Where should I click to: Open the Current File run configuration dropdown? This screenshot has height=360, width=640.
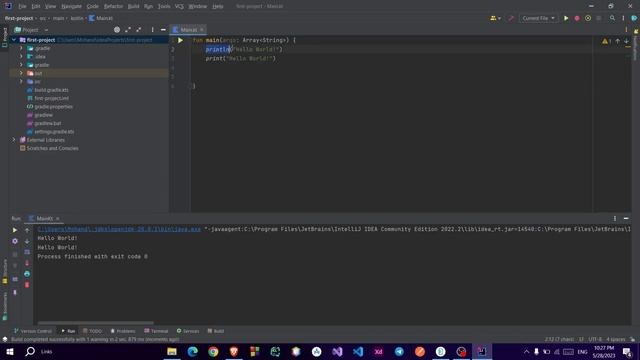pos(538,18)
